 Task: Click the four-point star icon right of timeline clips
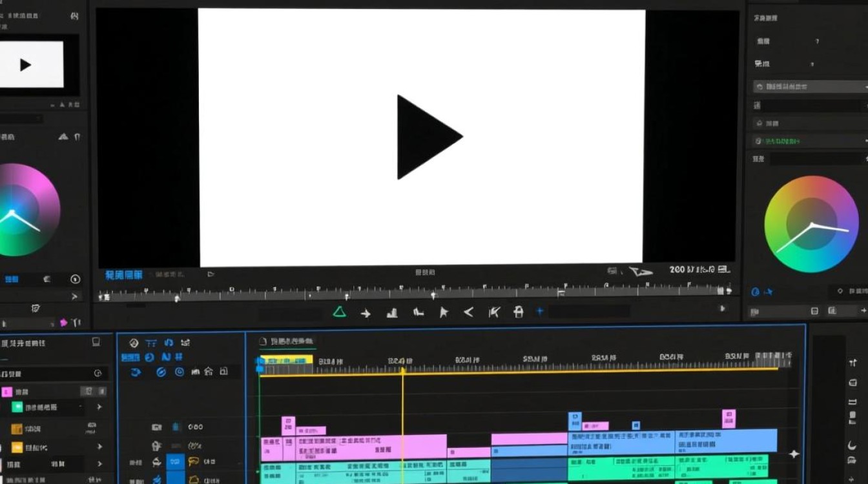794,454
